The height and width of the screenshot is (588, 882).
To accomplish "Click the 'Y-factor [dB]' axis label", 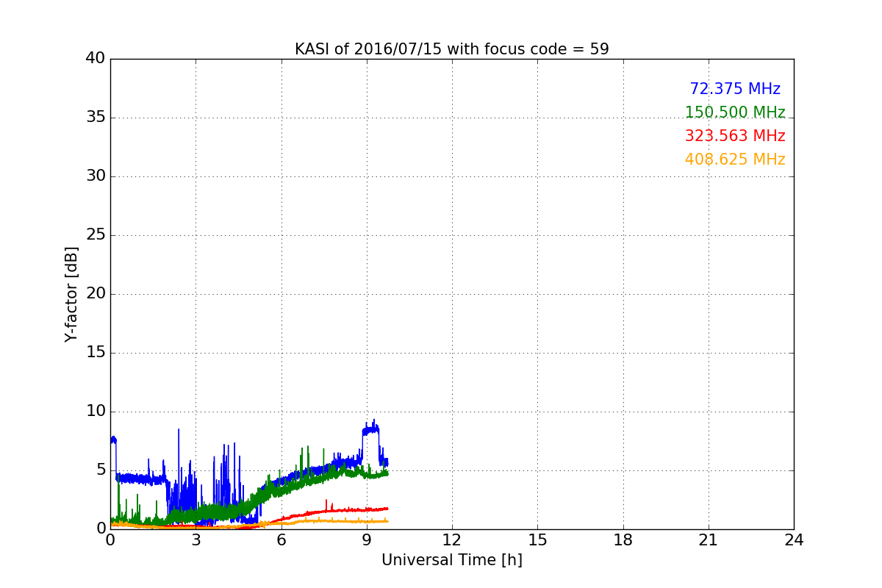I will click(x=71, y=294).
